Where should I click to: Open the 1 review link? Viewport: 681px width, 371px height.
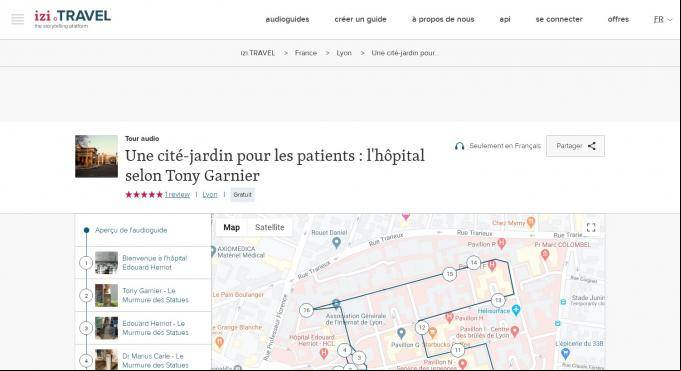177,195
